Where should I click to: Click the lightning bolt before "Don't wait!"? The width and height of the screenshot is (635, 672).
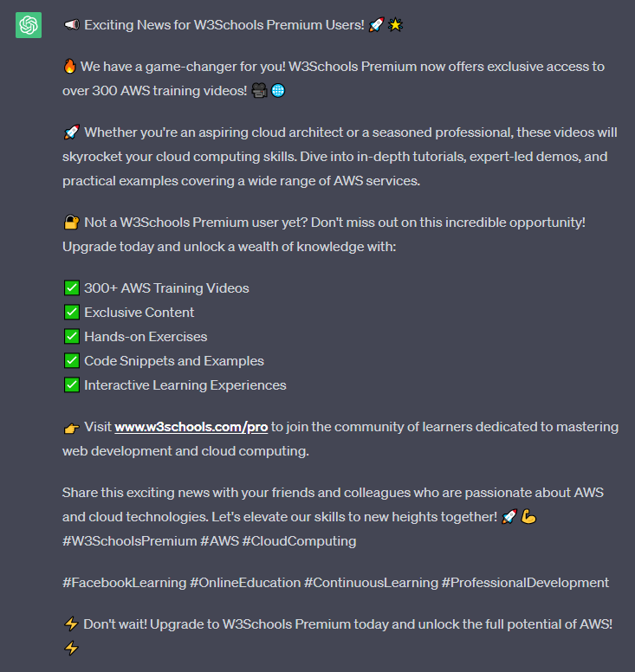click(x=71, y=624)
